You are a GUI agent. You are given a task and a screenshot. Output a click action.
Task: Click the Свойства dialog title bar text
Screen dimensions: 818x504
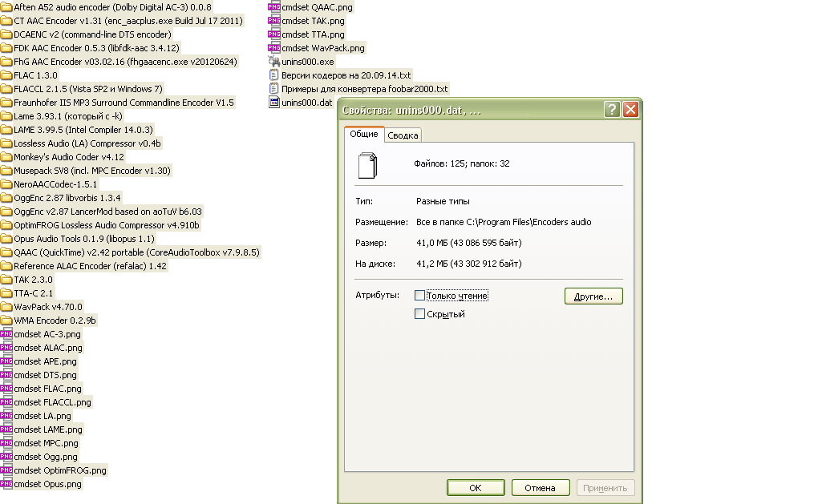click(x=411, y=111)
